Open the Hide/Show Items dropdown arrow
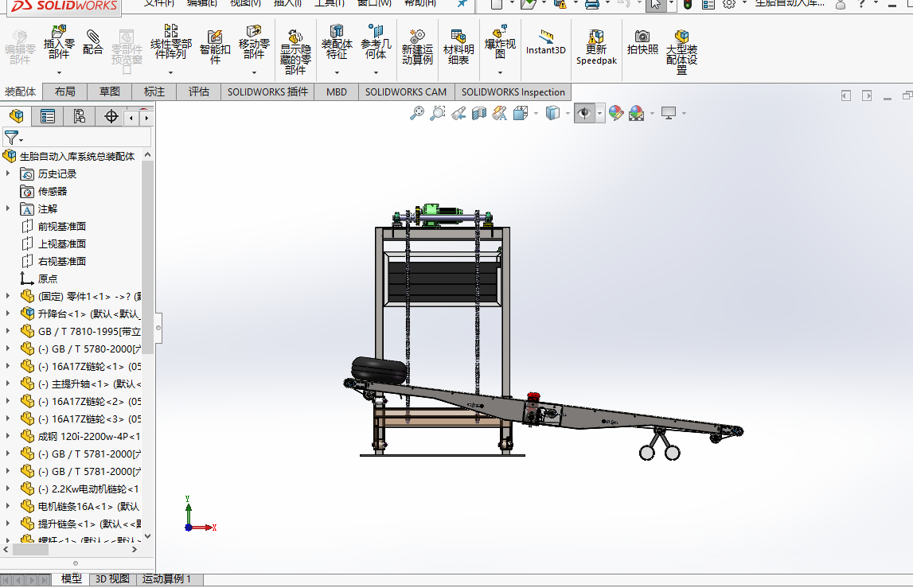Screen dimensions: 913x588 pos(599,113)
